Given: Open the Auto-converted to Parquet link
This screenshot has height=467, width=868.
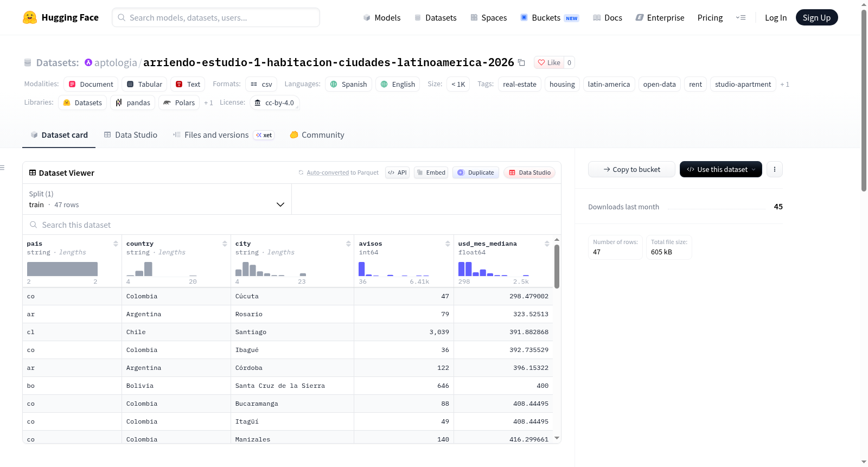Looking at the screenshot, I should [328, 172].
